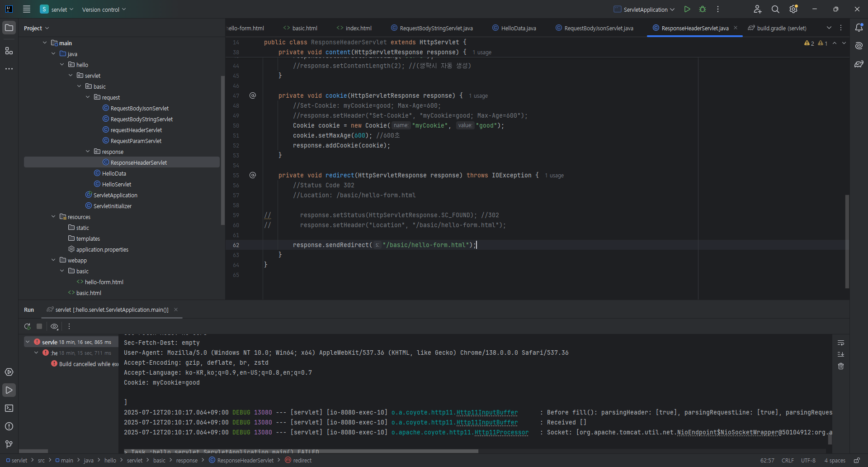
Task: Open ServletApplication run configuration dropdown
Action: [x=644, y=9]
